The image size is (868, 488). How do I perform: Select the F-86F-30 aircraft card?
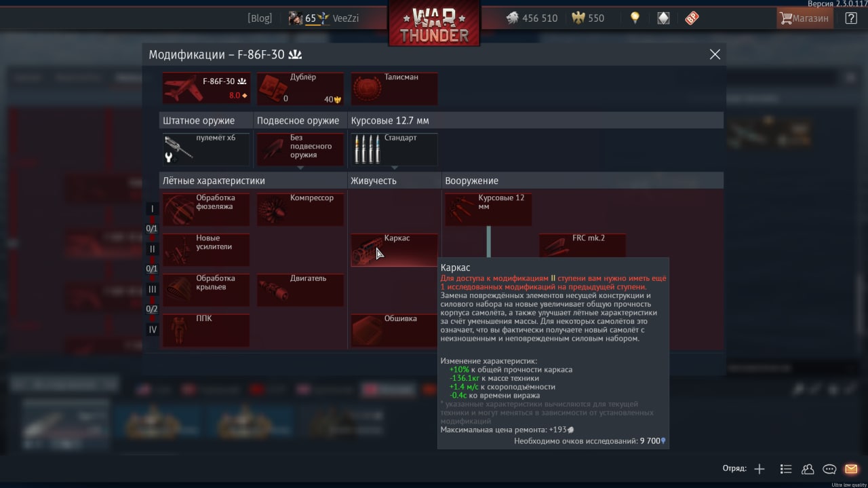coord(206,88)
